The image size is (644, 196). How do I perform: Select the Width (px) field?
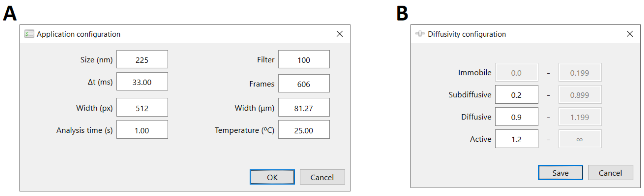point(142,108)
